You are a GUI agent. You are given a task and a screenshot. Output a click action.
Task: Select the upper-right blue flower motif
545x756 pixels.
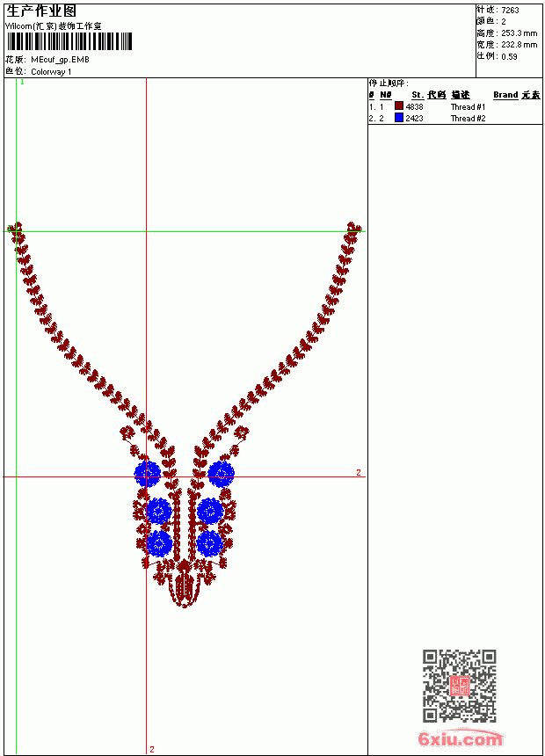(221, 474)
